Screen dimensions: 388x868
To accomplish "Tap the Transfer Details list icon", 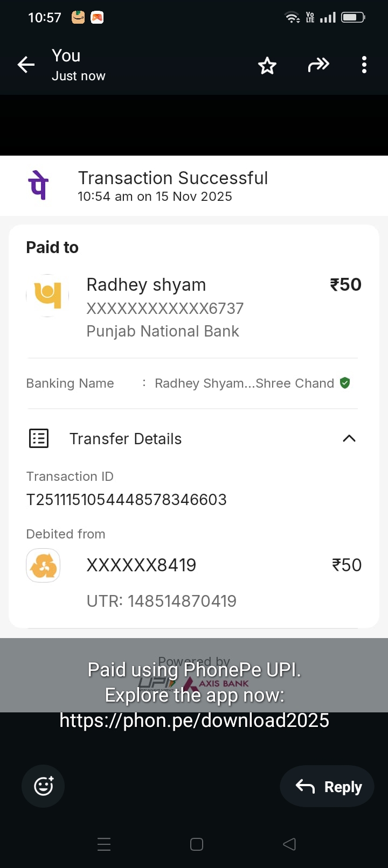I will tap(38, 438).
